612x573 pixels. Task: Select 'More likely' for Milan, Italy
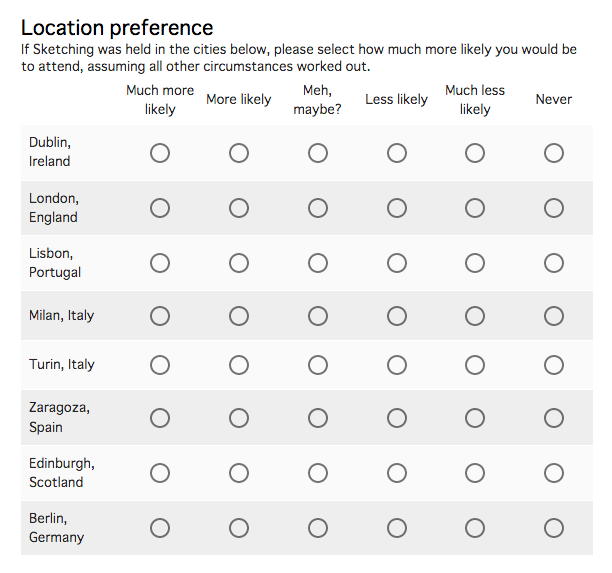[239, 316]
